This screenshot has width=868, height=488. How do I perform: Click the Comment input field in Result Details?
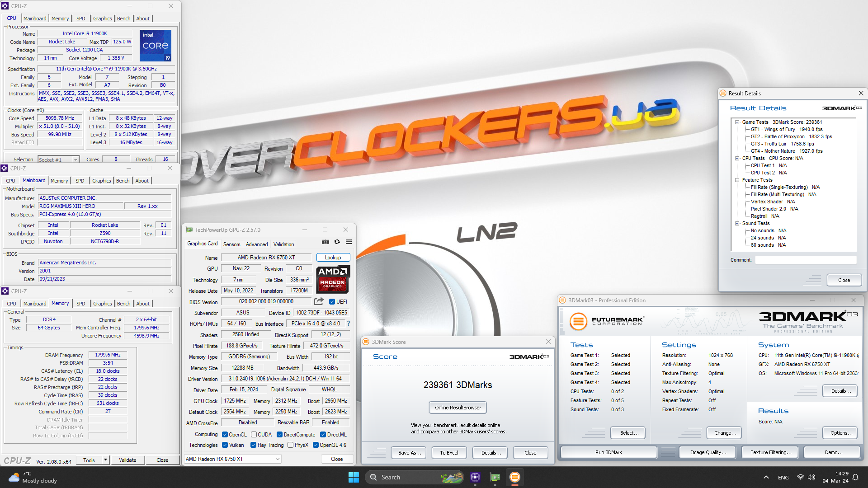click(x=806, y=260)
